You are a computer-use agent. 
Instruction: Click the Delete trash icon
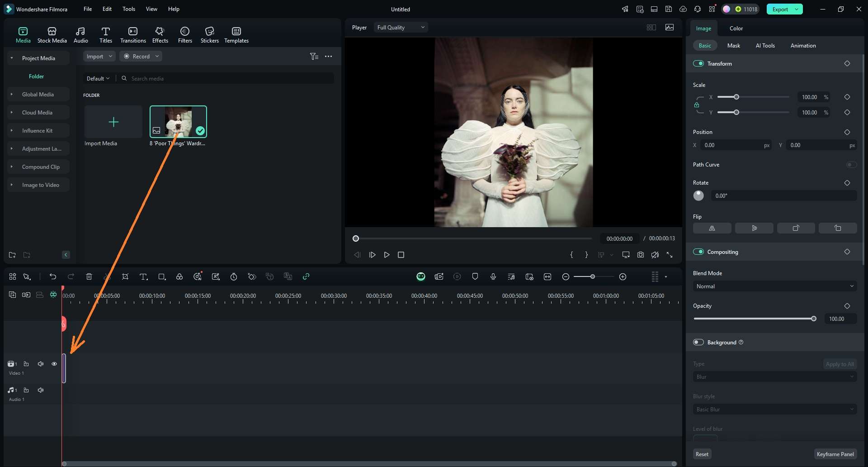point(89,276)
